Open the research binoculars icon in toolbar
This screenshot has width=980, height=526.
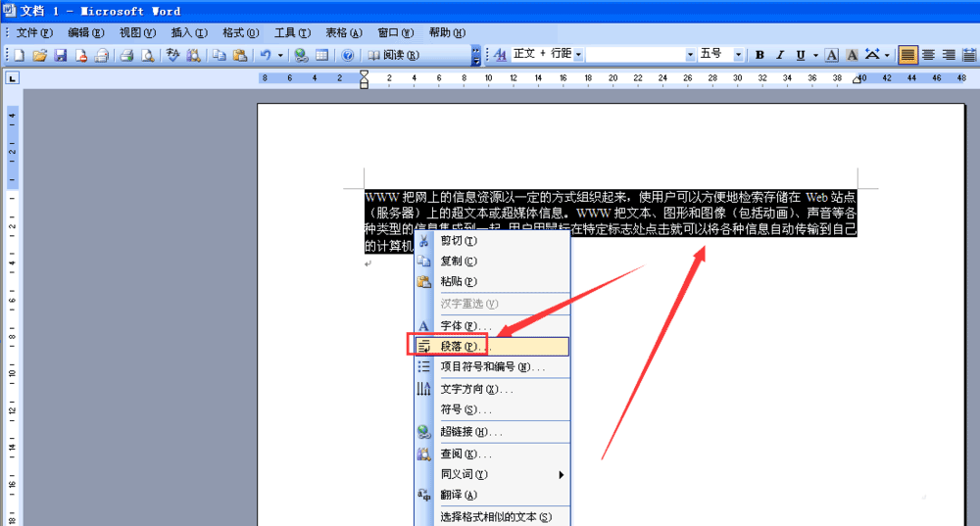tap(194, 55)
